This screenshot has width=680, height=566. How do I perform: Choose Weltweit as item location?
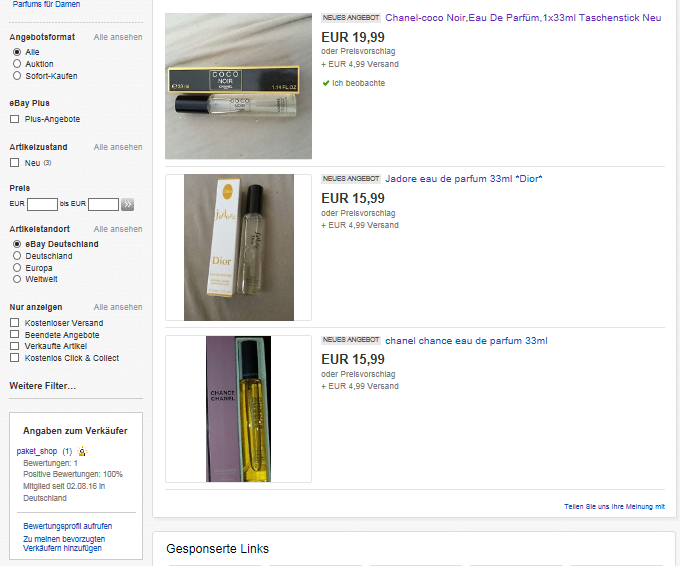[17, 279]
